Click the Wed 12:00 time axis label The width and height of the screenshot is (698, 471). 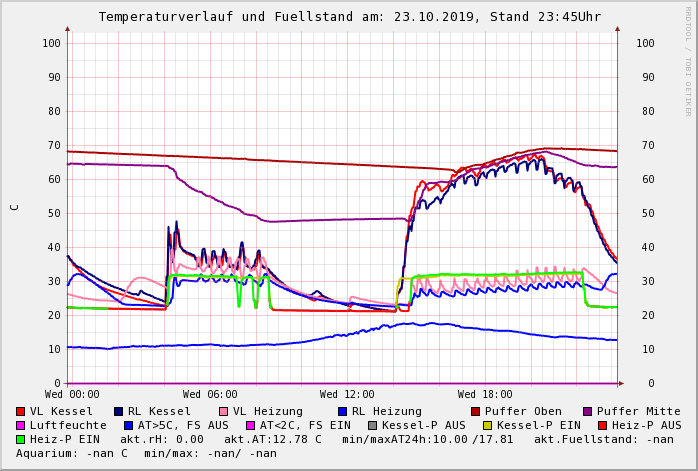[x=347, y=395]
